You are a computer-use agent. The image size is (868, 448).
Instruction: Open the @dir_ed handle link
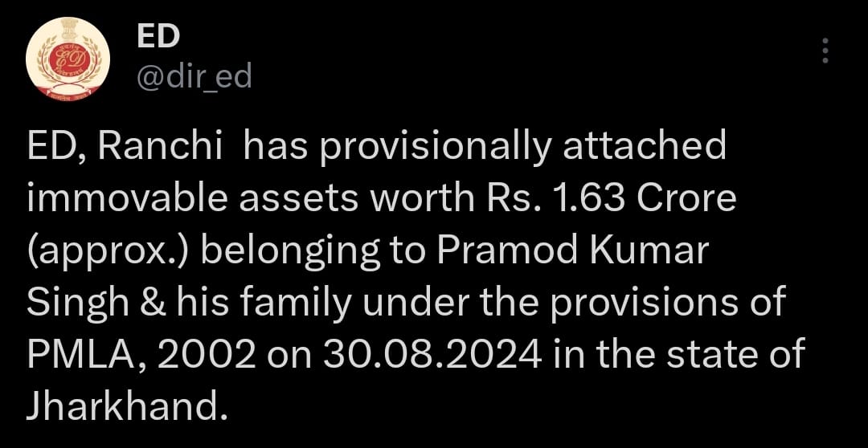point(194,76)
